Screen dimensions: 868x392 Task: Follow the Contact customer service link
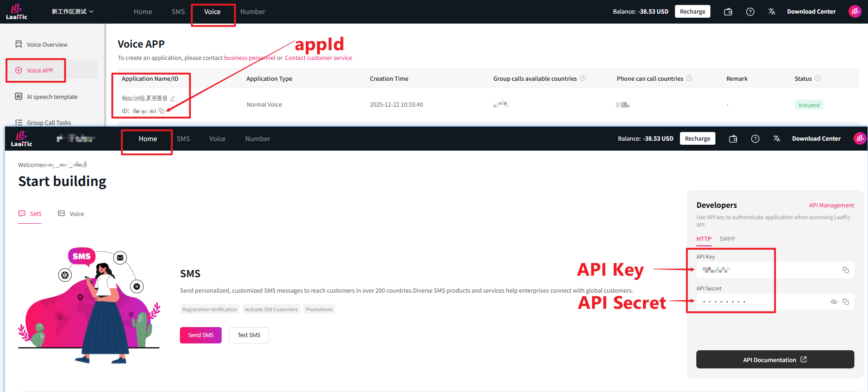[318, 58]
